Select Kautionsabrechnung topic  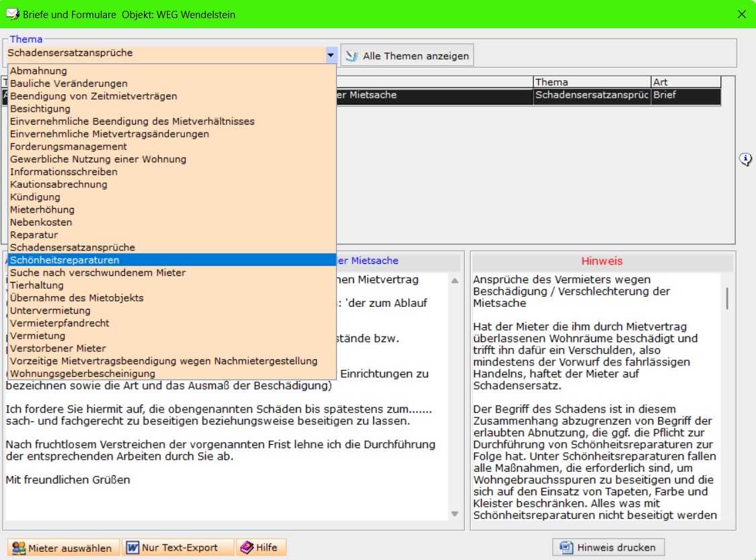point(172,184)
